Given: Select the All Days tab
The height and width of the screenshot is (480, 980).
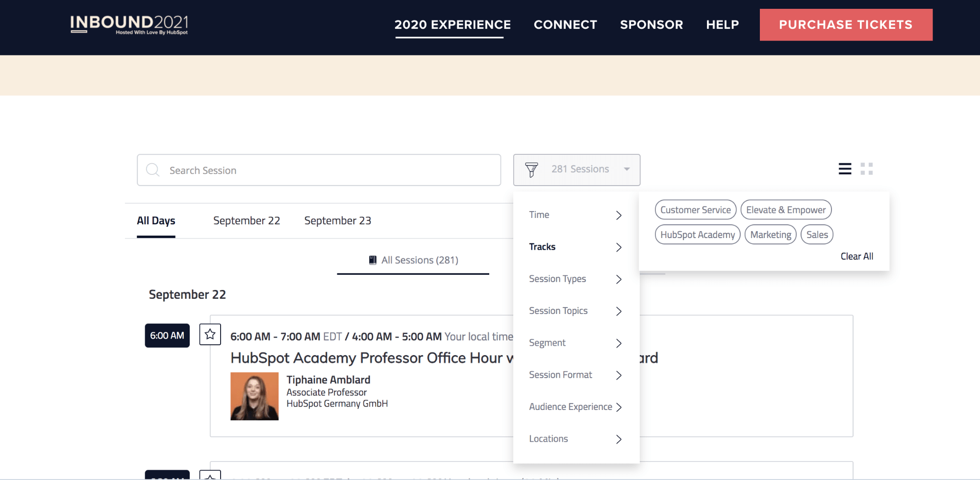Looking at the screenshot, I should pos(156,221).
